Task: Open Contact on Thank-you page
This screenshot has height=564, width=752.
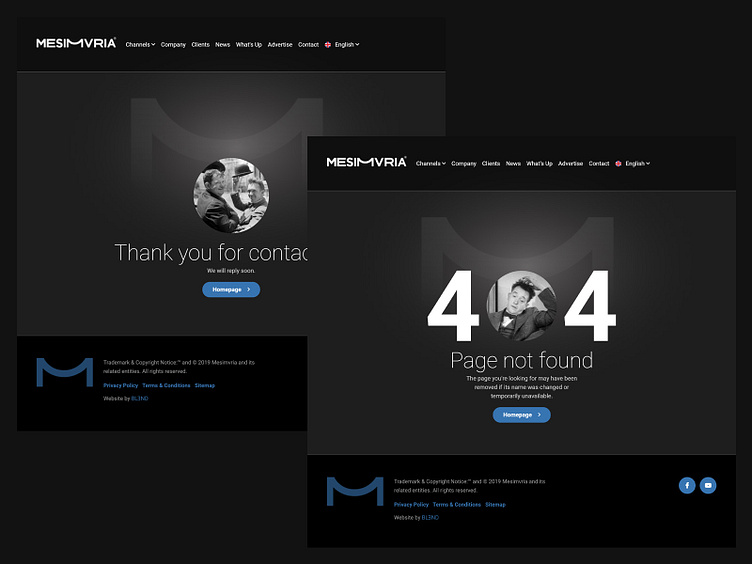Action: 308,45
